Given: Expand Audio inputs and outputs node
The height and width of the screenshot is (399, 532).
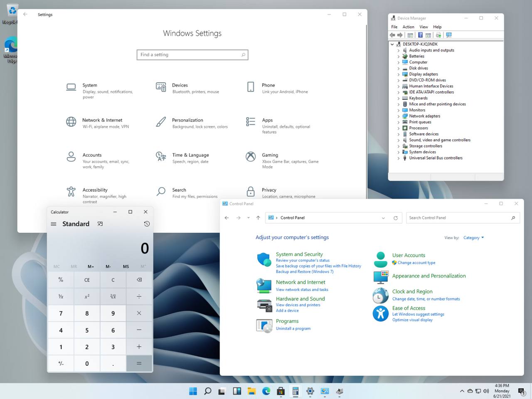Looking at the screenshot, I should [399, 50].
